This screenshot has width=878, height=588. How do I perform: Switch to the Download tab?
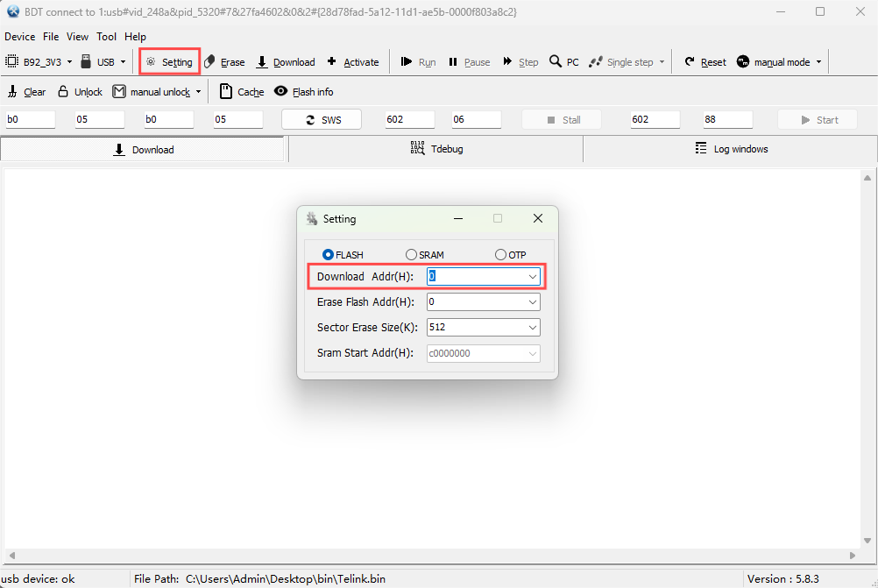tap(143, 150)
